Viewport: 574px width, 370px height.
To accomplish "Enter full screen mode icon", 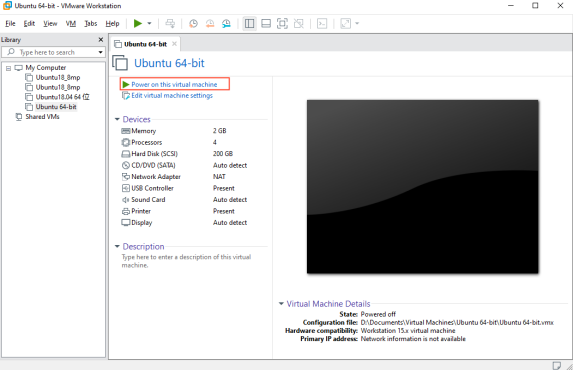I will tap(282, 24).
